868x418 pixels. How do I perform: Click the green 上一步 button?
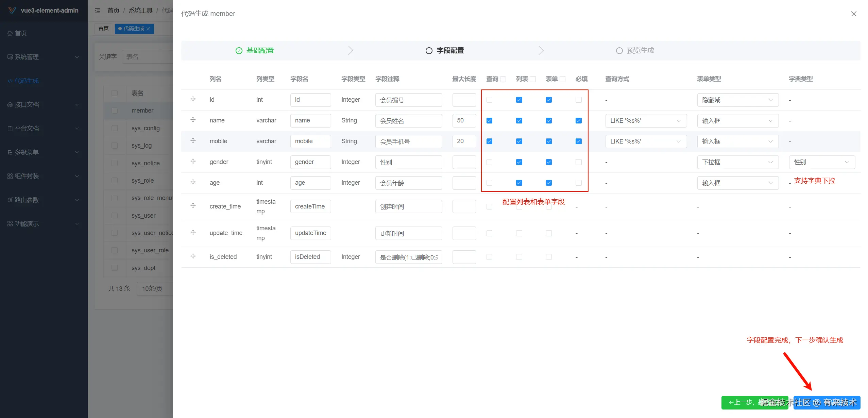(x=754, y=403)
